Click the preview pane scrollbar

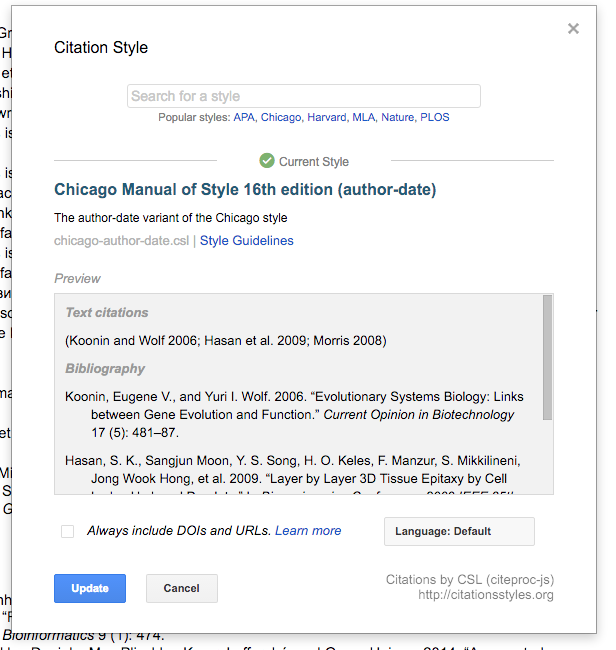click(x=547, y=360)
